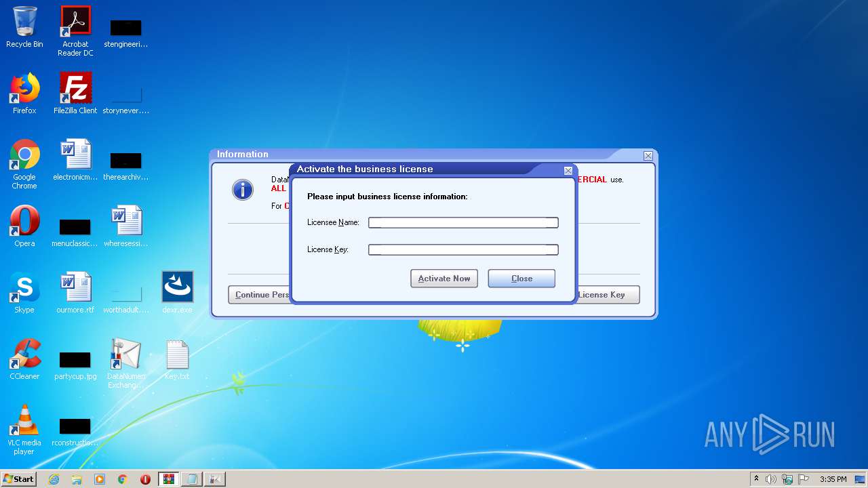Select the Key.txt file icon
Viewport: 868px width, 488px height.
pos(178,360)
